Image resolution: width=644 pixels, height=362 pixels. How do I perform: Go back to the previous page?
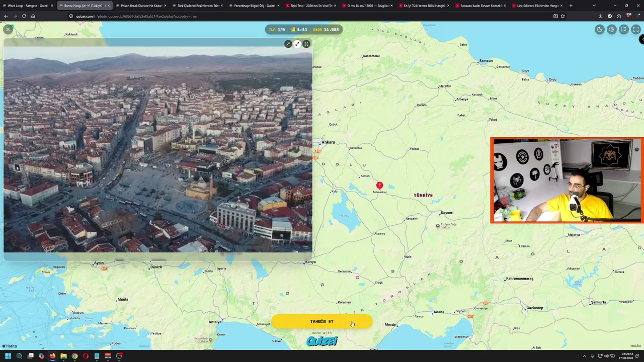pyautogui.click(x=6, y=16)
